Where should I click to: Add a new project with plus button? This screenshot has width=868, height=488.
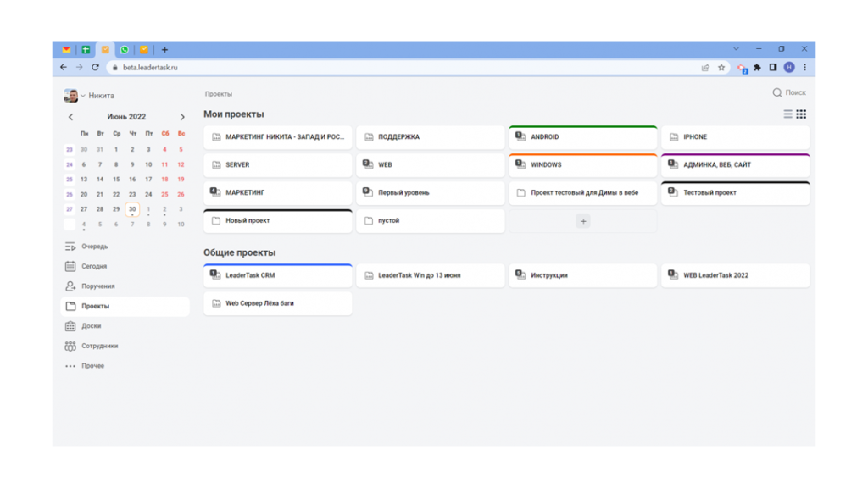coord(582,221)
